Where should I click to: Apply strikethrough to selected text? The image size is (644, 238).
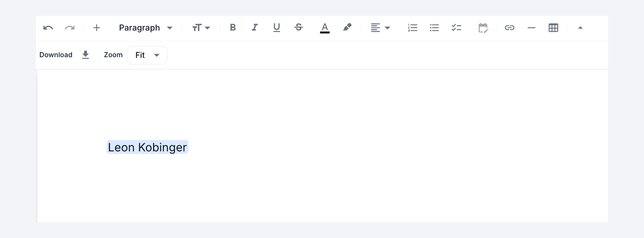pyautogui.click(x=299, y=27)
